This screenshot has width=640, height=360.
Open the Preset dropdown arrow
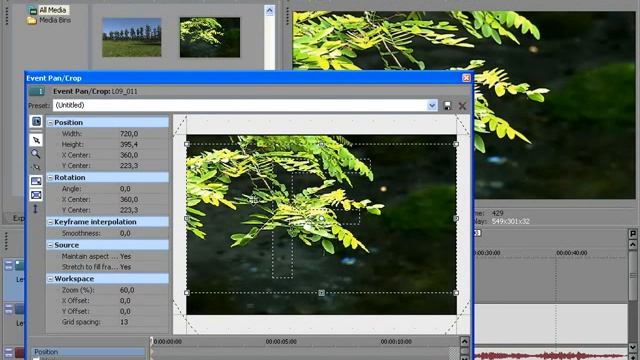point(432,106)
